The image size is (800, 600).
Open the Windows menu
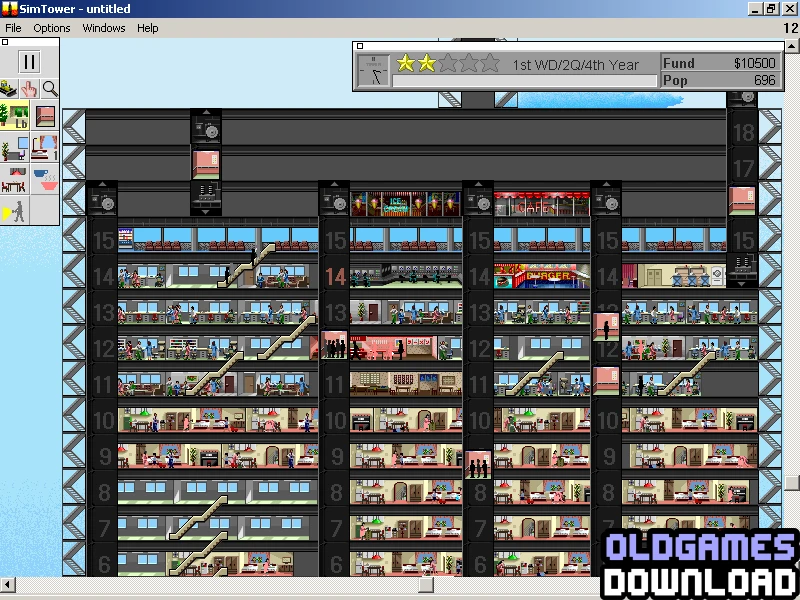[x=104, y=28]
